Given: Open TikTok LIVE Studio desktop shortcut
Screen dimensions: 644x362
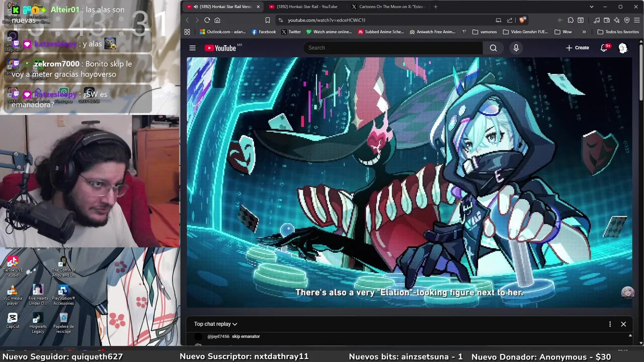Looking at the screenshot, I should [x=13, y=267].
